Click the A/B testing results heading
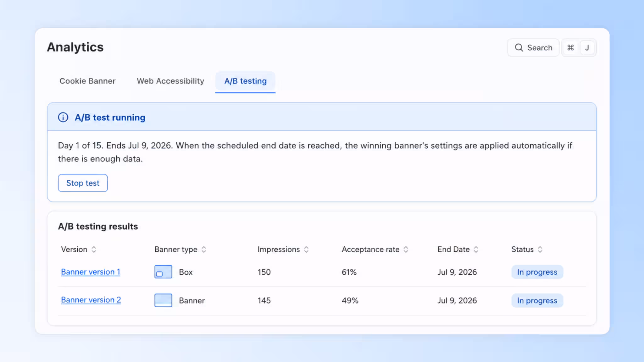 tap(98, 227)
